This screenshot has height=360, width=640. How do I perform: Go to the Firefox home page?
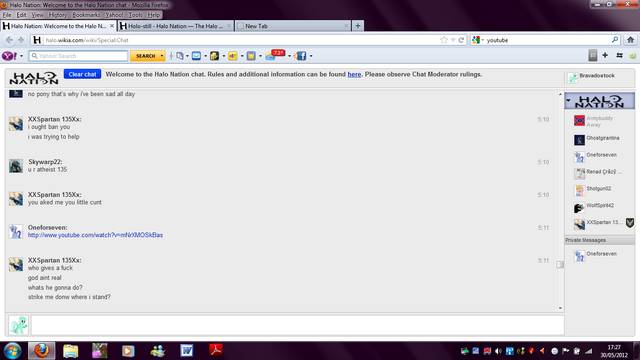[x=631, y=40]
